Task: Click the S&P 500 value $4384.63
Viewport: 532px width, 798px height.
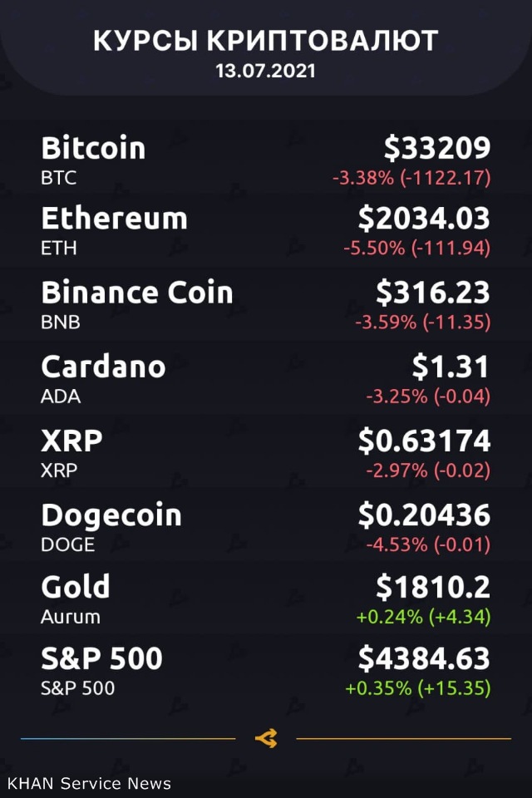Action: [424, 659]
